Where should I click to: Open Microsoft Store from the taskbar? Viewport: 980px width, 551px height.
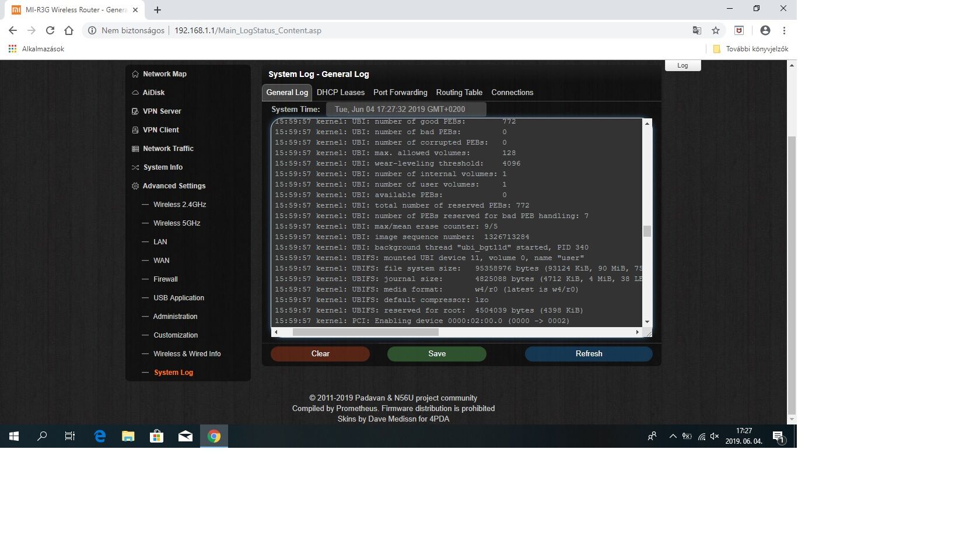[x=157, y=436]
